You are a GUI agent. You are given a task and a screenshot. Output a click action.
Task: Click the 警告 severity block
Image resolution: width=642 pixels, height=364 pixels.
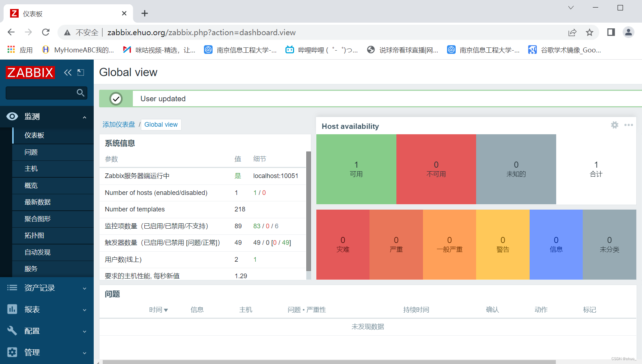pyautogui.click(x=503, y=244)
